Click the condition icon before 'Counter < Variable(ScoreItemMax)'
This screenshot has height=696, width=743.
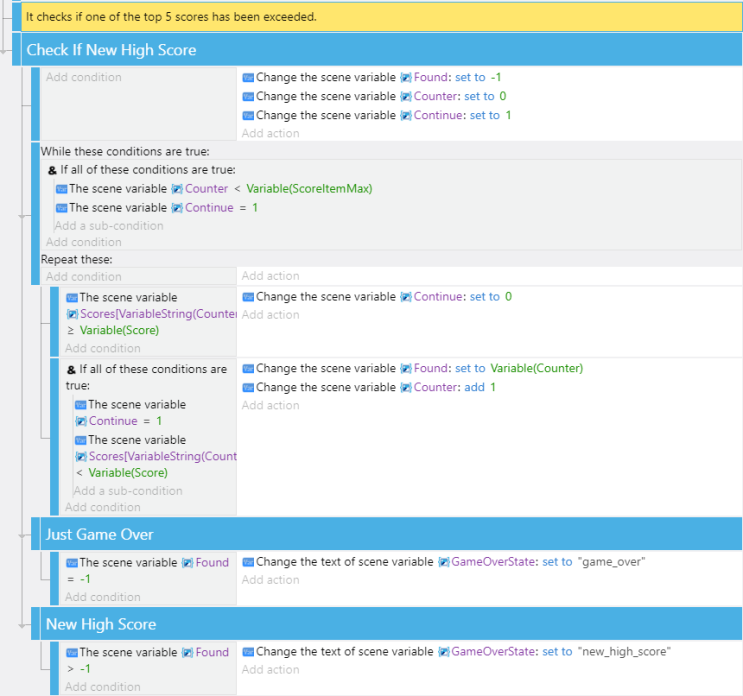click(x=61, y=189)
